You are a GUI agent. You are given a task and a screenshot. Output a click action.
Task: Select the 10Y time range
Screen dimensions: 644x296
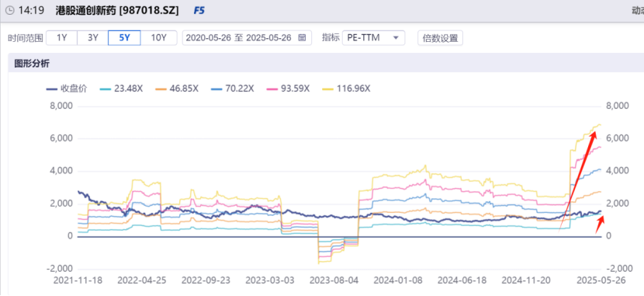tap(158, 38)
